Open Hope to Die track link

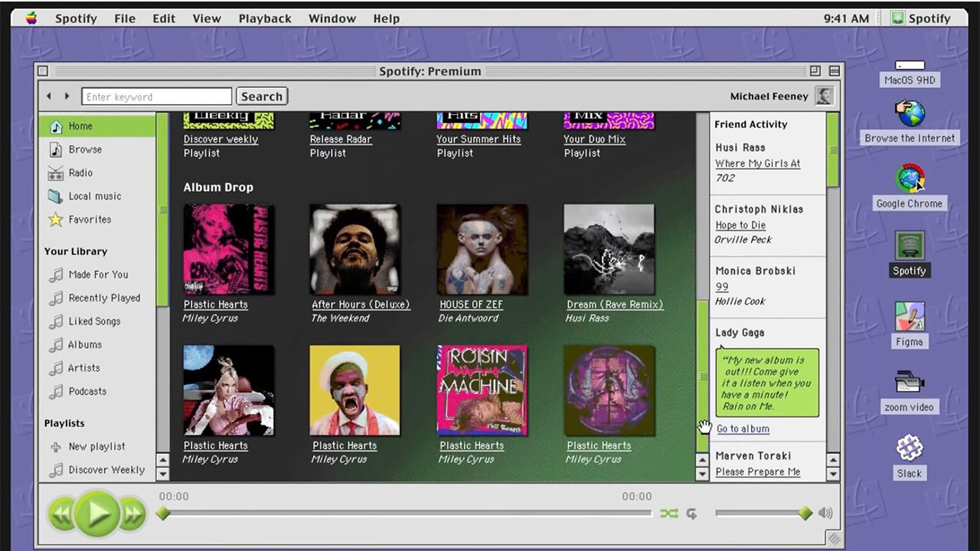click(740, 225)
